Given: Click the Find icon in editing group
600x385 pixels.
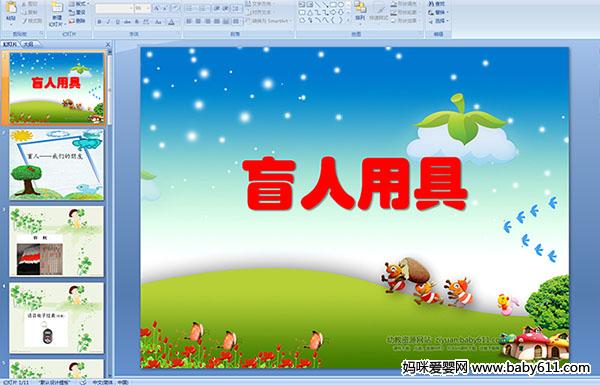Looking at the screenshot, I should click(437, 4).
